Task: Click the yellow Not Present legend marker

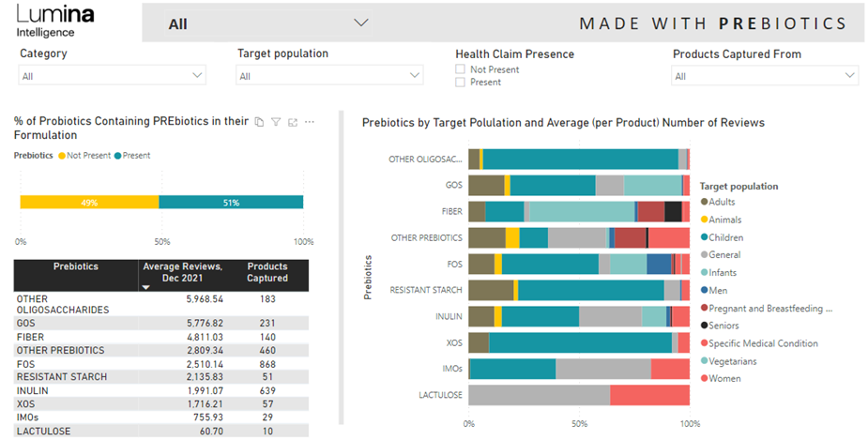Action: [62, 156]
